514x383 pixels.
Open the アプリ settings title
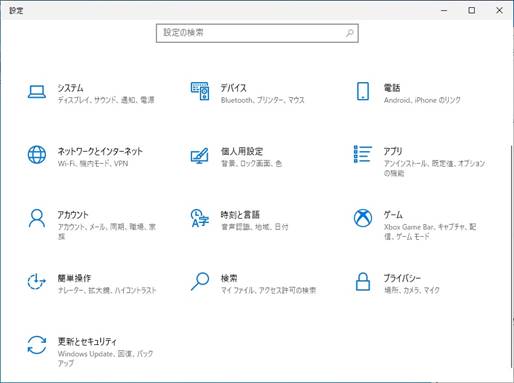click(x=393, y=151)
